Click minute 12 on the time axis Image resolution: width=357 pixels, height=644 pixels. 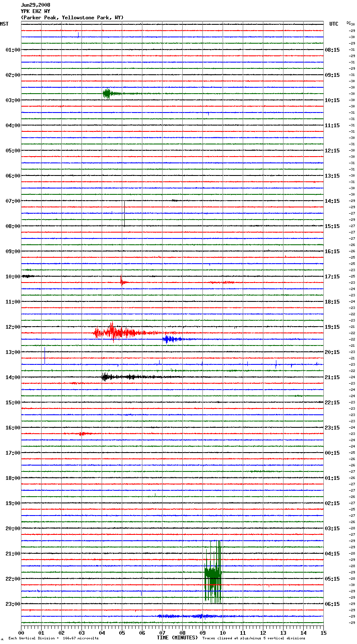click(x=263, y=633)
